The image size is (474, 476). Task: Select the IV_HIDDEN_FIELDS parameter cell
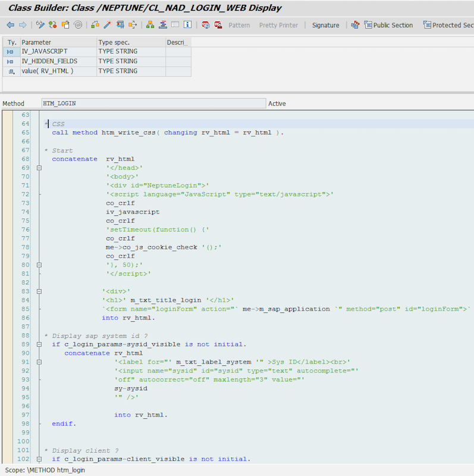click(58, 61)
